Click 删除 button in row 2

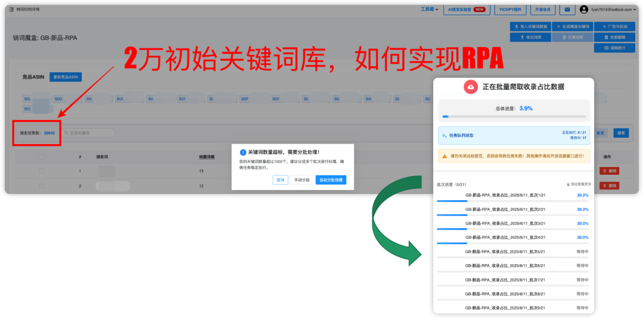tap(608, 186)
